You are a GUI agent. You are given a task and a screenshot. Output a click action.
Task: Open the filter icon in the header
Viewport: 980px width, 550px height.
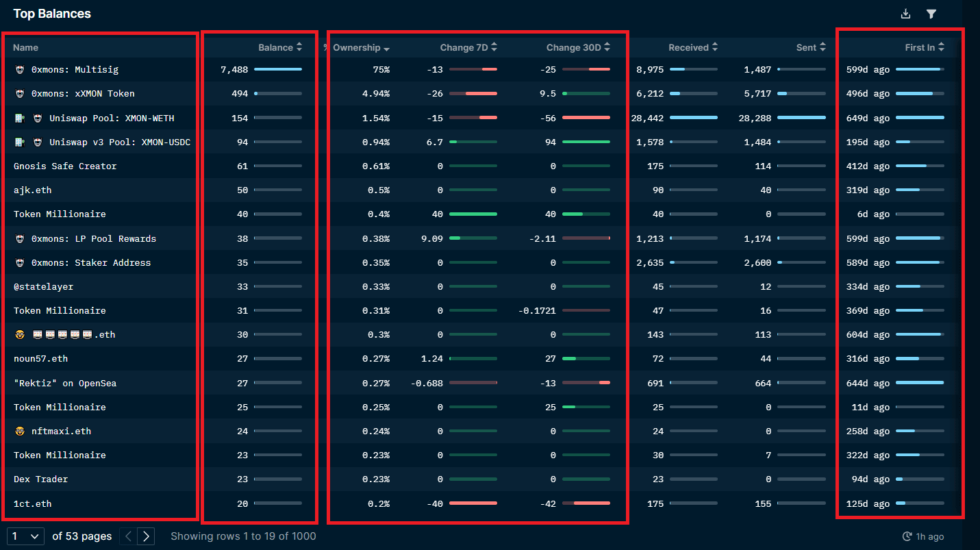931,13
